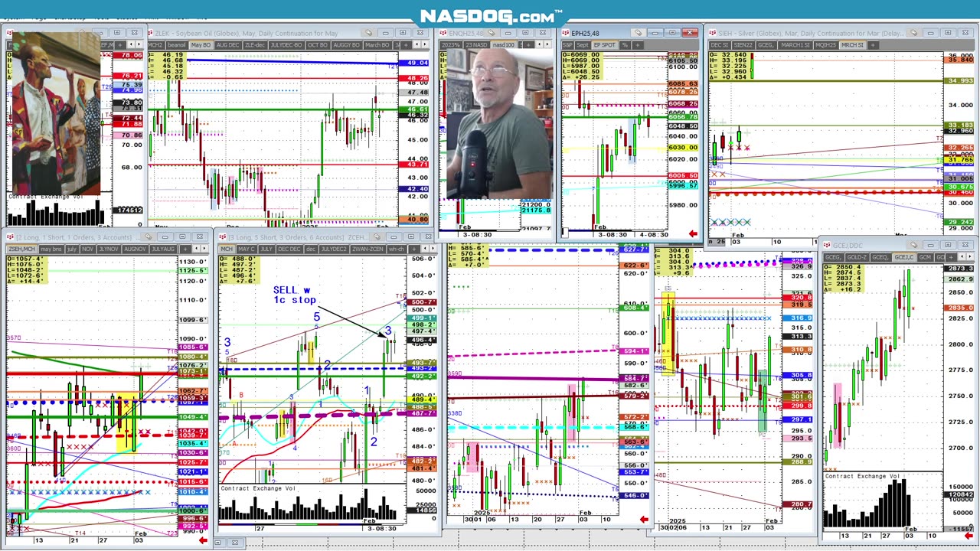The image size is (980, 551).
Task: Add a new tab in ENQH25 window
Action: pos(528,45)
